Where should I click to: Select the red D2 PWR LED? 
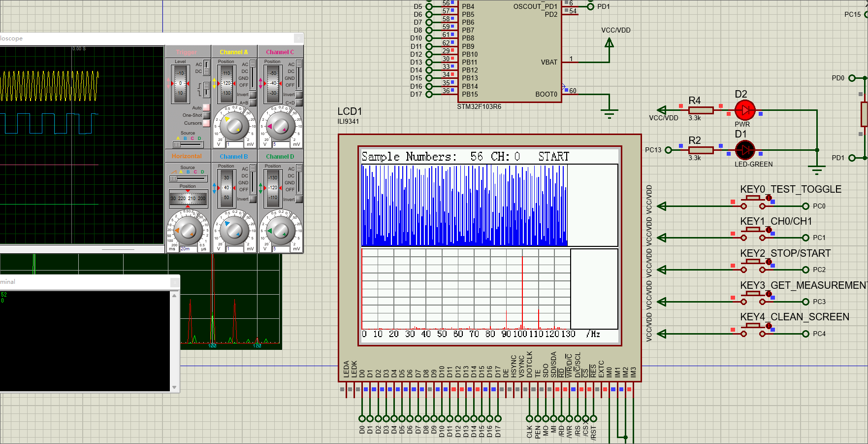coord(745,110)
